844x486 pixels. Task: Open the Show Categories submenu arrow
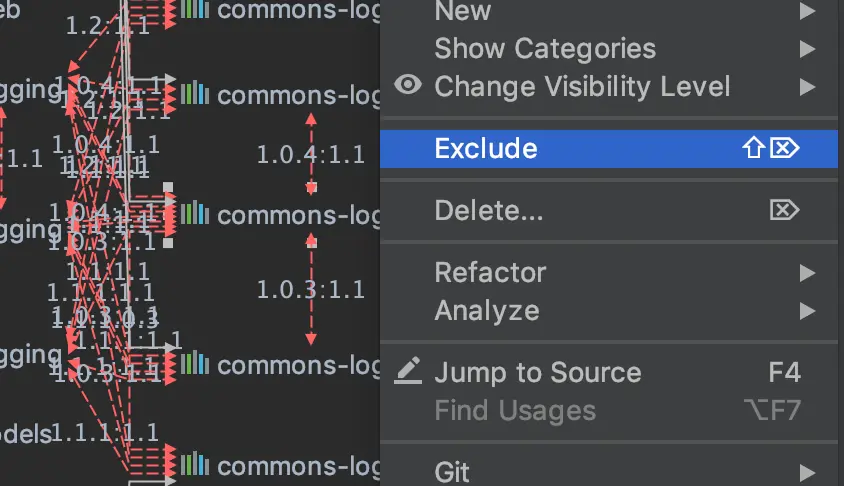(807, 48)
